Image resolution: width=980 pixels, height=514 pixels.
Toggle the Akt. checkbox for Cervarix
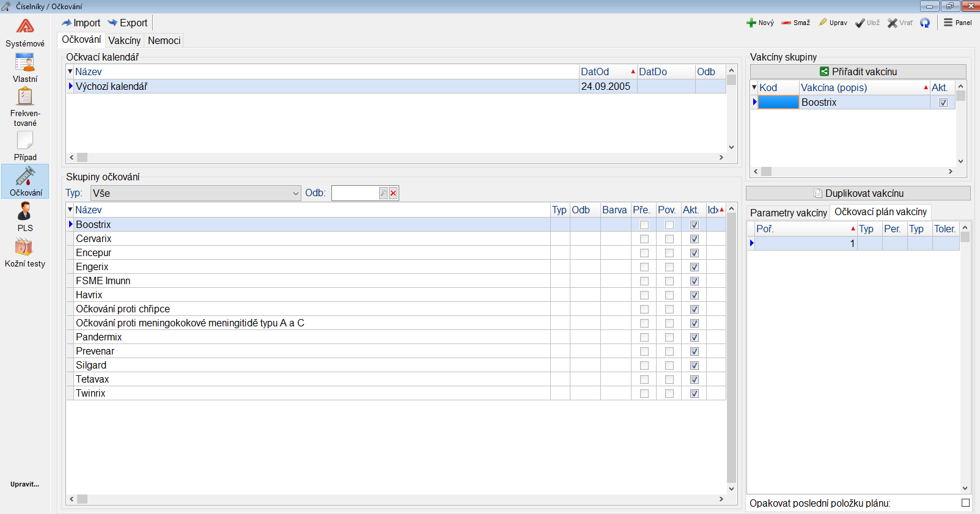click(x=694, y=239)
